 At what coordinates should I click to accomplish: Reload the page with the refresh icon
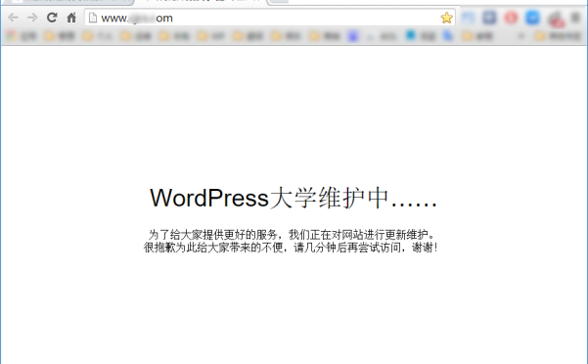[52, 18]
